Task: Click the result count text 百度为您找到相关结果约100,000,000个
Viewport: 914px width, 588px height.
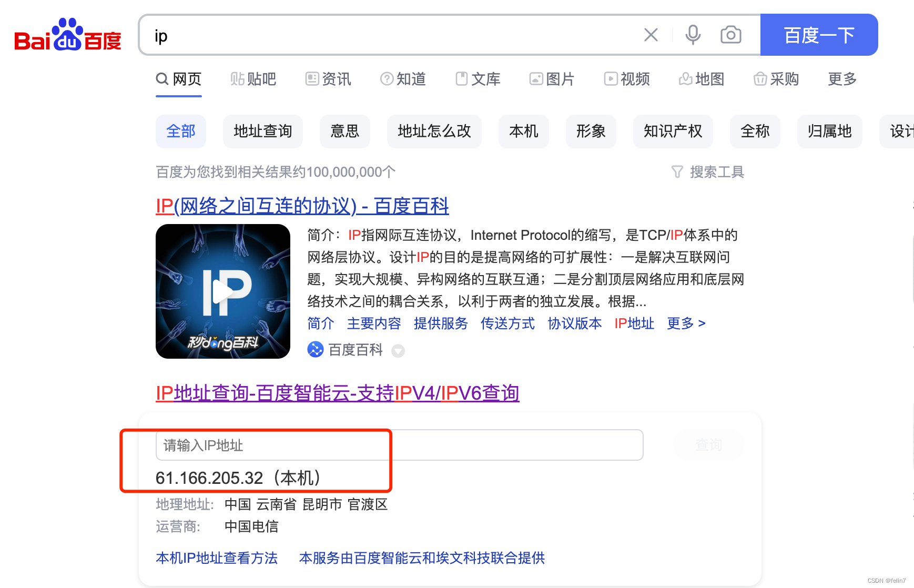Action: [276, 172]
